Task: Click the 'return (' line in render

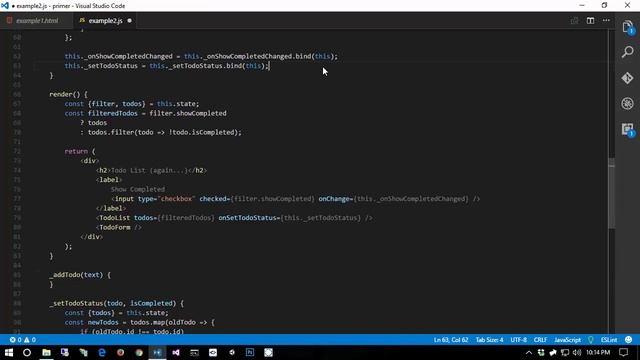Action: coord(80,151)
